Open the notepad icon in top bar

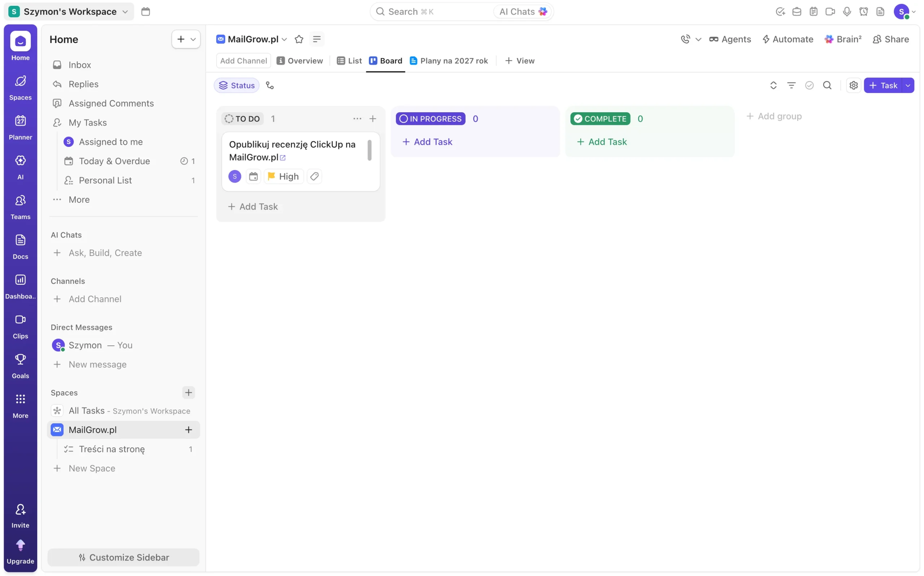coord(813,12)
